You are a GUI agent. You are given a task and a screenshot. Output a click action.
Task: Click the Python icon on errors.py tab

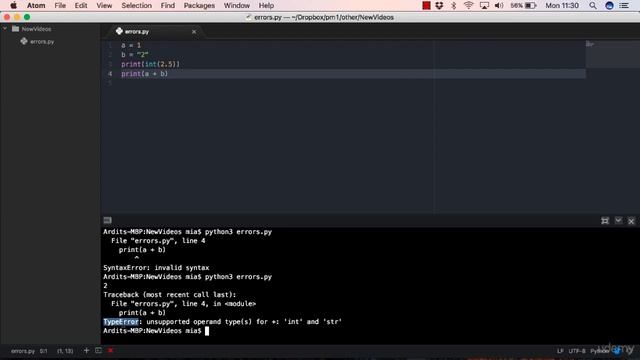click(119, 31)
